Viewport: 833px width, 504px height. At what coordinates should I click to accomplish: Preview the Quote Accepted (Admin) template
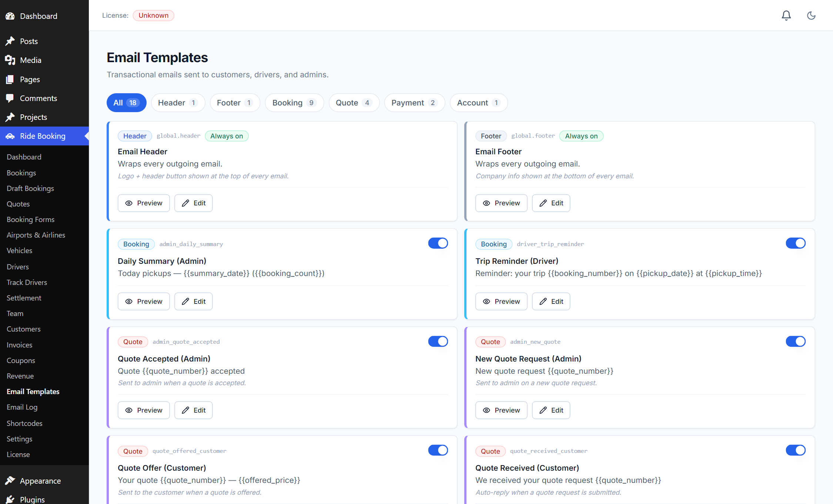pyautogui.click(x=144, y=410)
